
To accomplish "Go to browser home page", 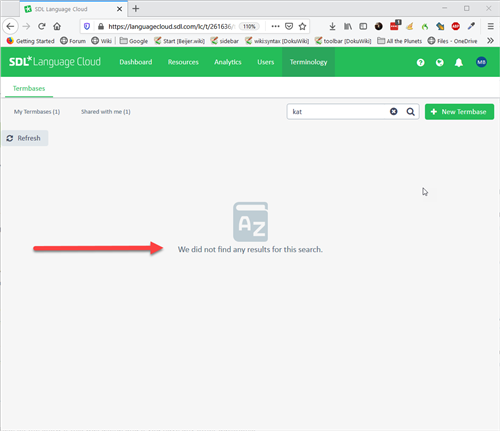I will (x=57, y=26).
